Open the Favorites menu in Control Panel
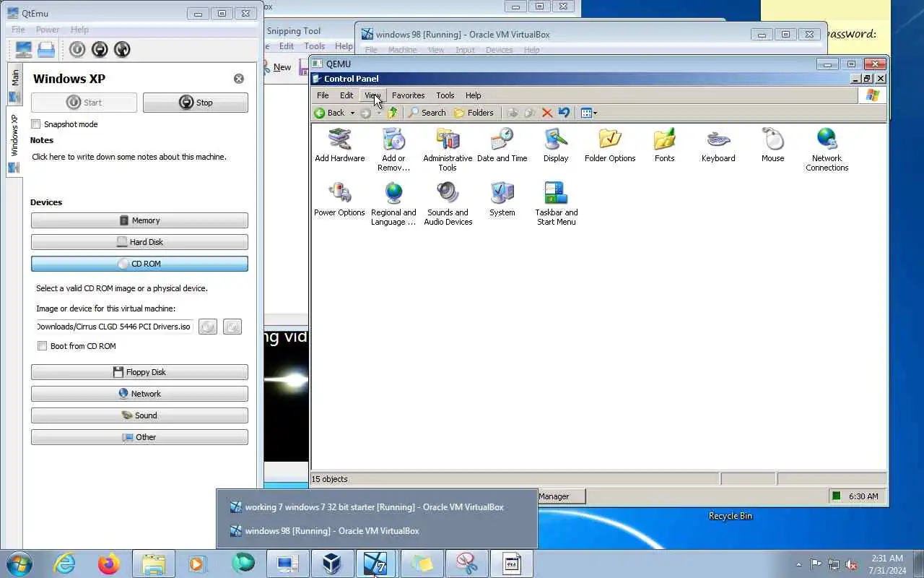Viewport: 924px width, 578px height. (408, 95)
